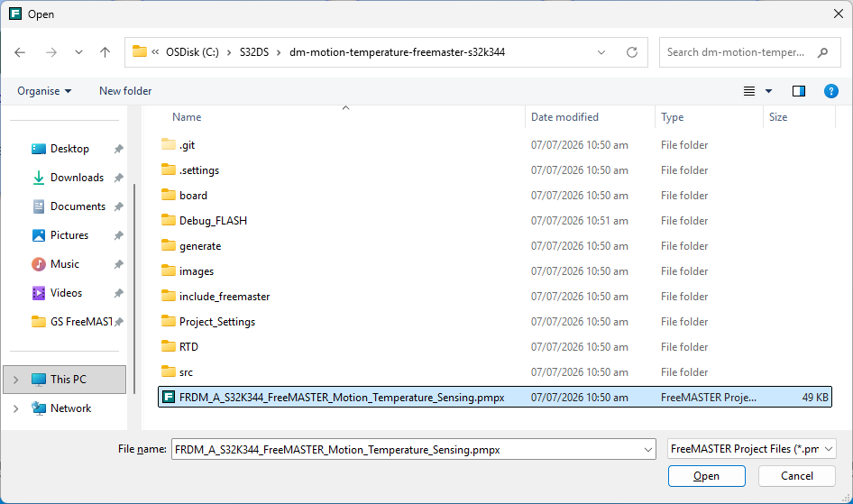This screenshot has width=853, height=504.
Task: Go back using the back arrow
Action: click(20, 52)
